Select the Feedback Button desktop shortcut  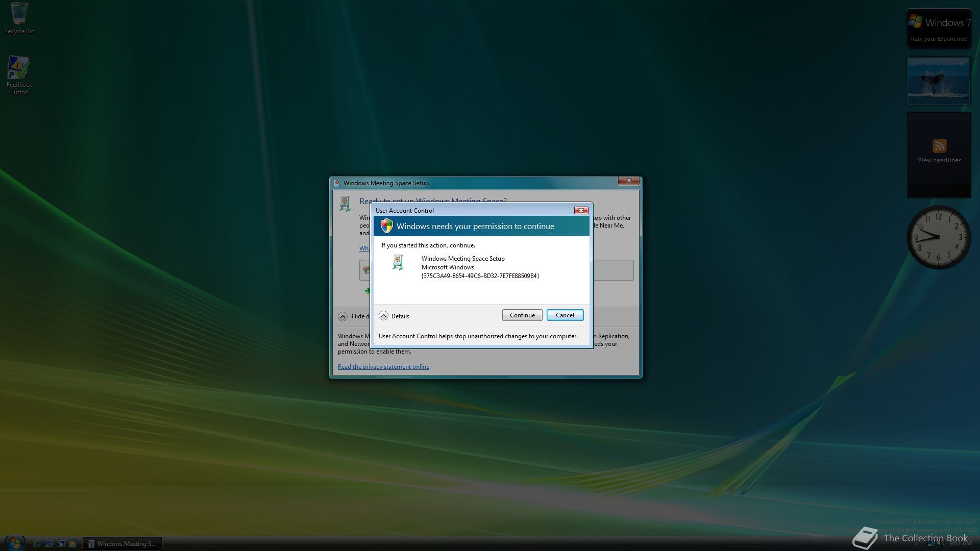19,75
